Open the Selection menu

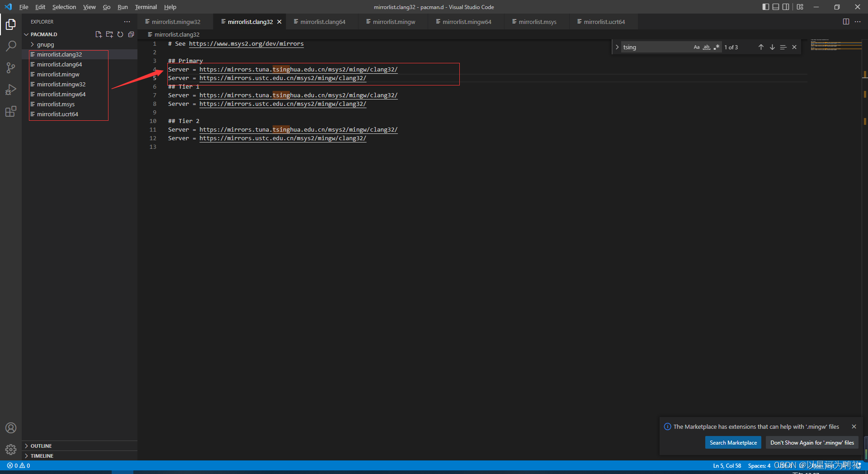(x=64, y=7)
